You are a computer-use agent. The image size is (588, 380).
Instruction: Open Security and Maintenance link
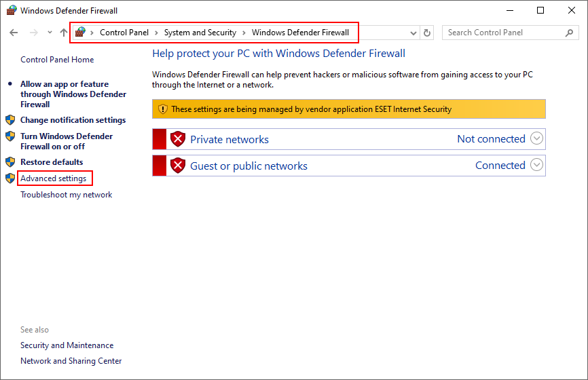point(67,345)
